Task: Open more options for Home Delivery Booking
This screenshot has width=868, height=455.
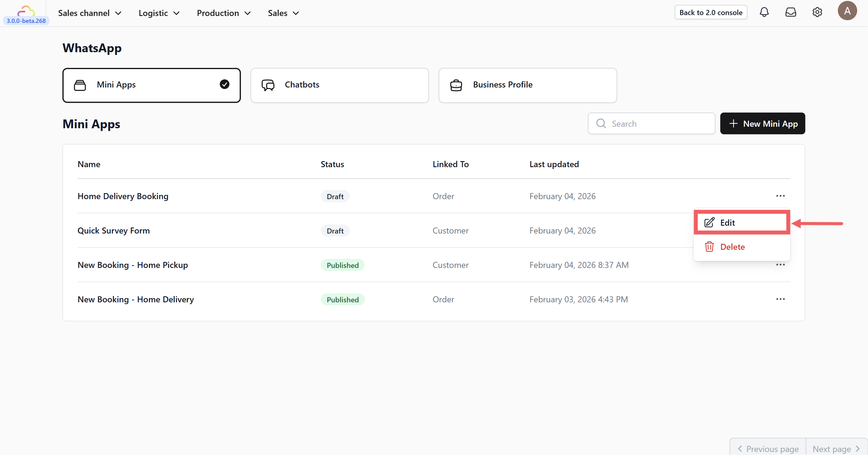Action: (780, 196)
